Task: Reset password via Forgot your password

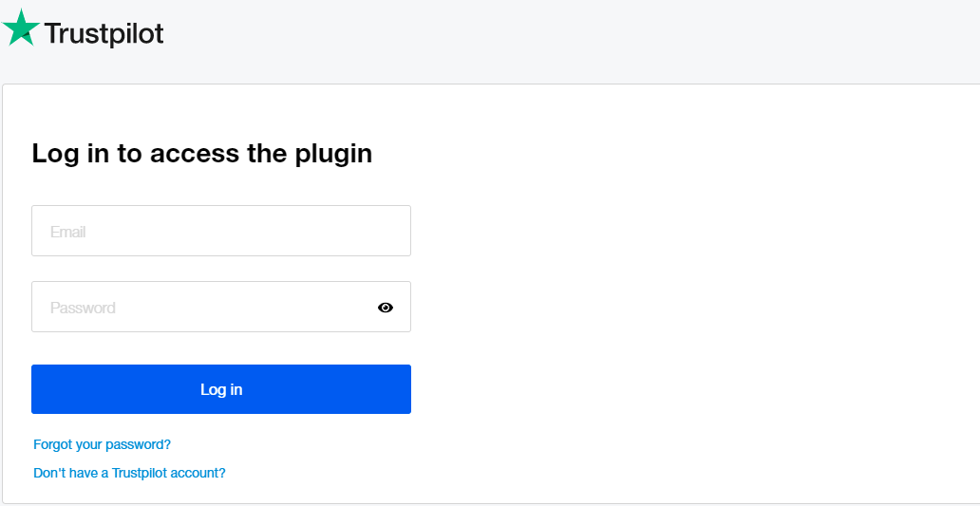Action: (x=102, y=444)
